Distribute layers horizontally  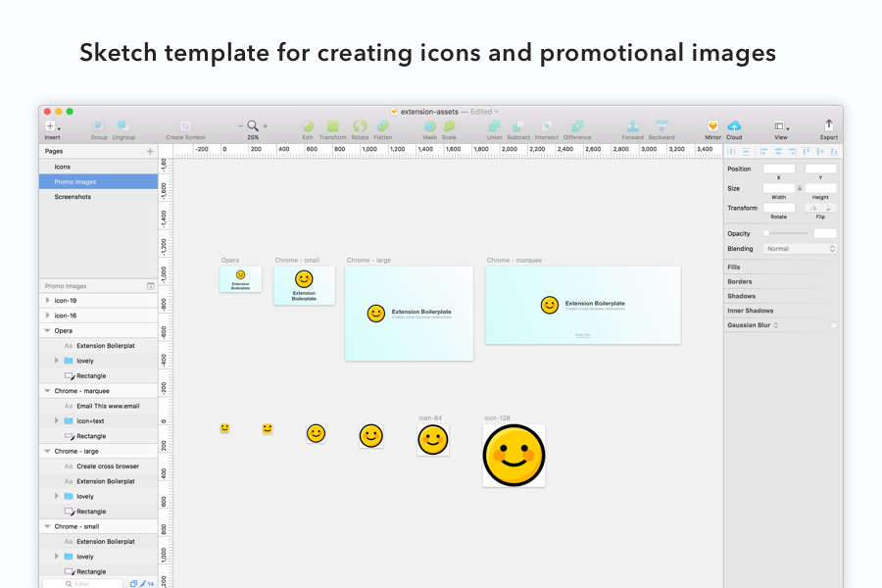tap(731, 151)
